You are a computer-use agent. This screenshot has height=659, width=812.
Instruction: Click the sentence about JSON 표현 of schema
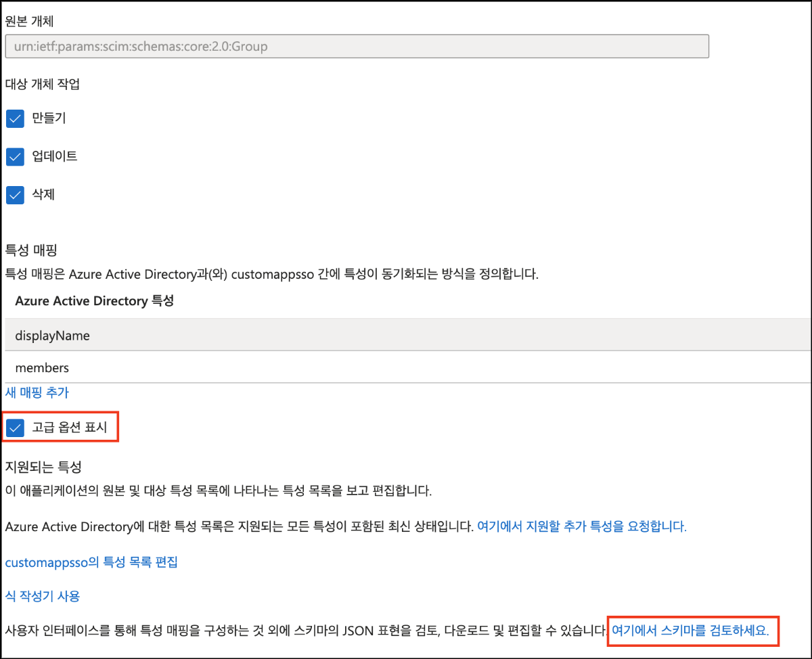point(304,631)
